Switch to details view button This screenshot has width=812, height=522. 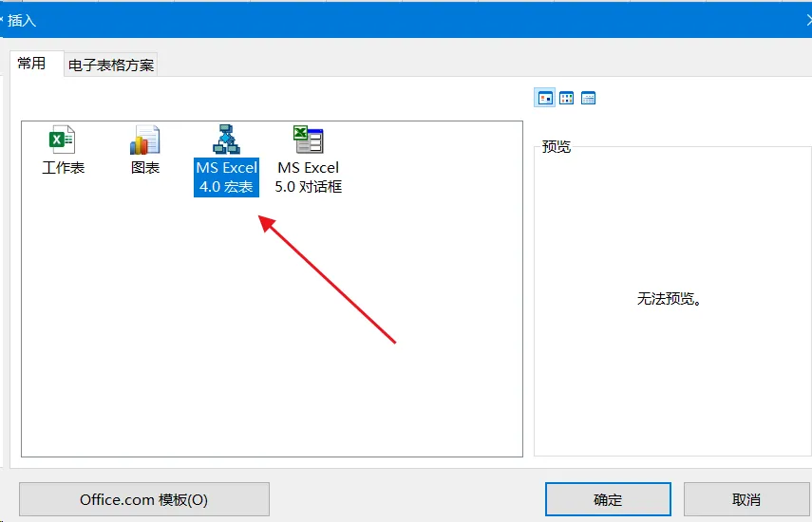pos(588,98)
